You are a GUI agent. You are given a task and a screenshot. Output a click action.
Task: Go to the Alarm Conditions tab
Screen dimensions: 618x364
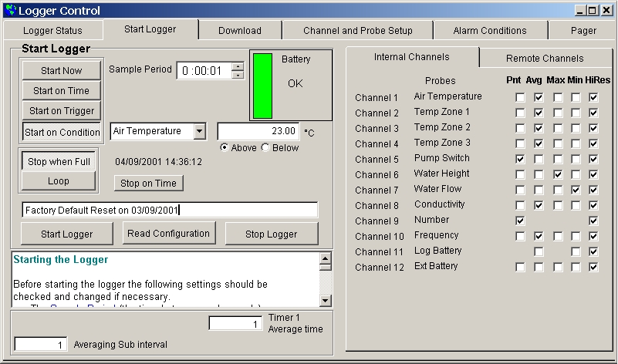point(490,31)
